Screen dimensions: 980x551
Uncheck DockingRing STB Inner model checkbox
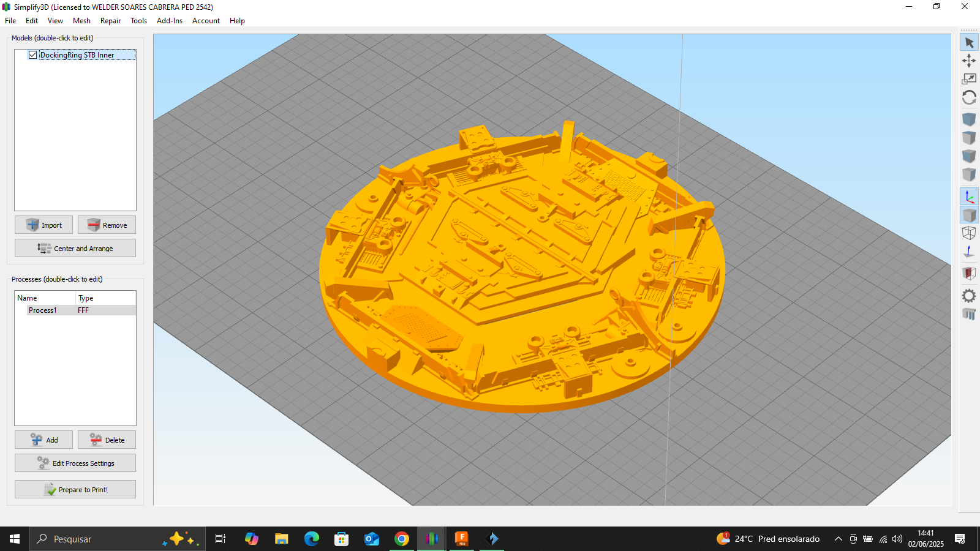pyautogui.click(x=32, y=54)
